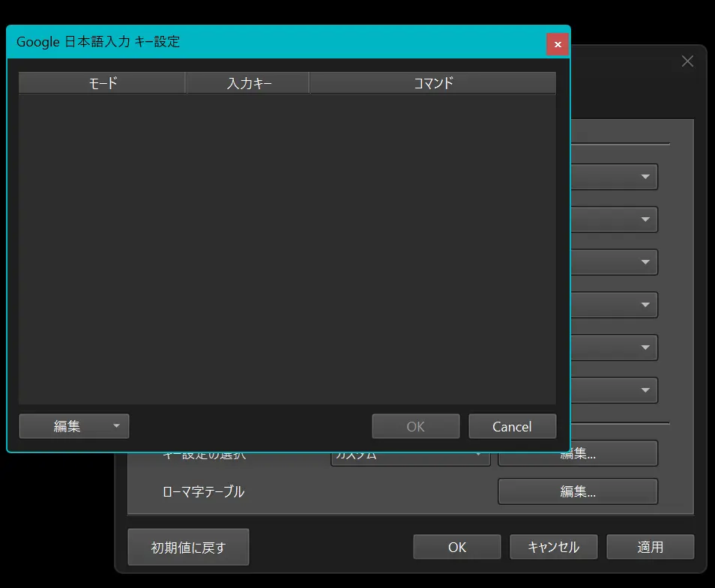Apply settings with the 適用 button

[x=651, y=547]
